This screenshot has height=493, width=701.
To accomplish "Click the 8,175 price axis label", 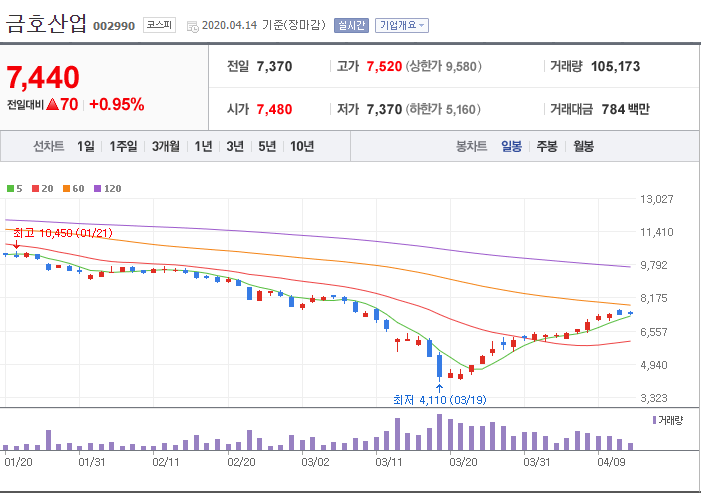I will point(654,298).
